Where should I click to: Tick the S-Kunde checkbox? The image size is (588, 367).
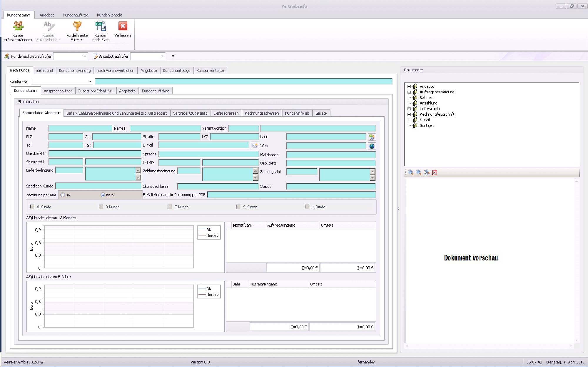point(238,207)
